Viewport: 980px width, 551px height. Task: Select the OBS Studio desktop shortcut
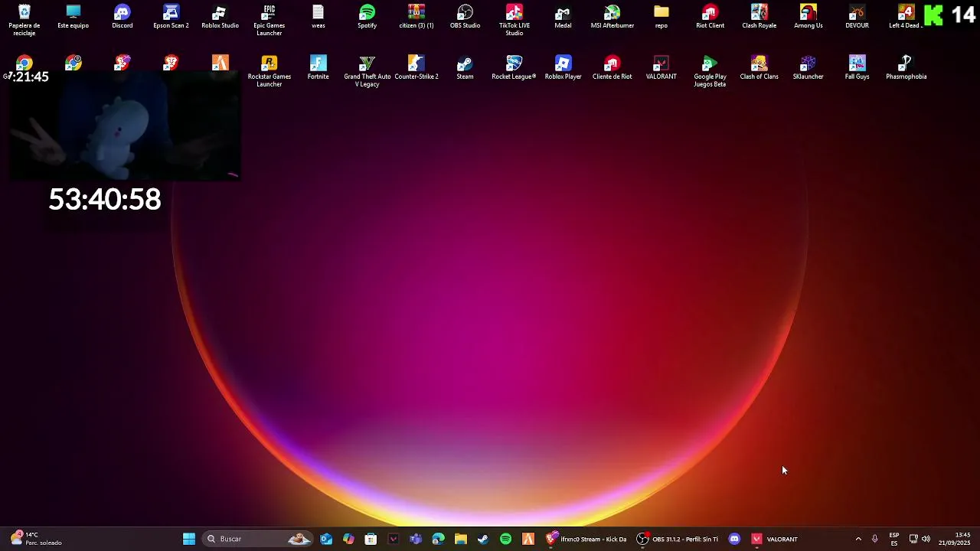pyautogui.click(x=465, y=17)
